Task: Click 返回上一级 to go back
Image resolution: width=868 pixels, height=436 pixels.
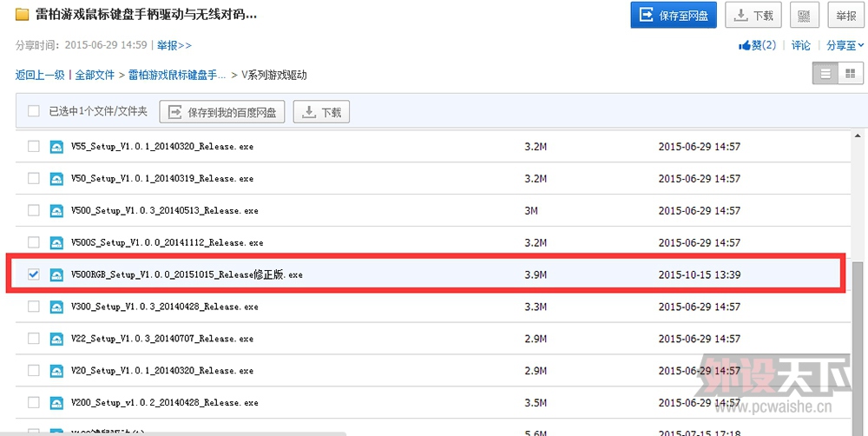Action: [40, 76]
